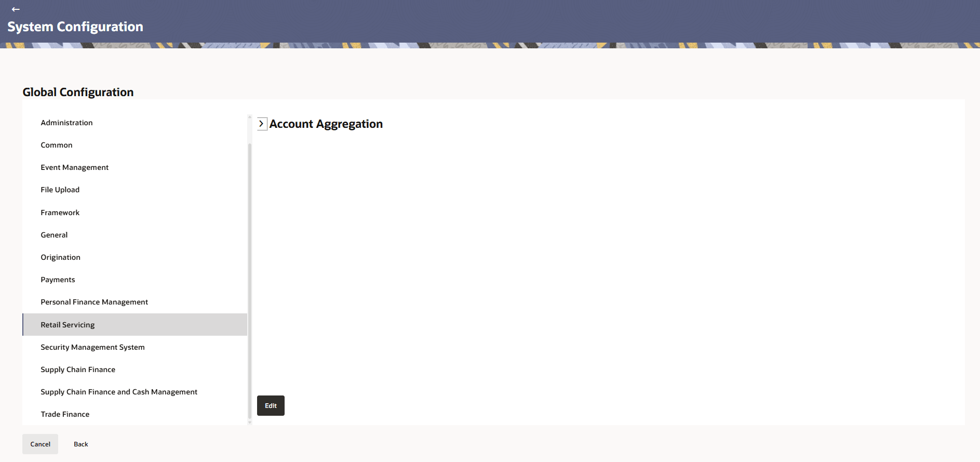
Task: Open Event Management settings
Action: pyautogui.click(x=135, y=167)
